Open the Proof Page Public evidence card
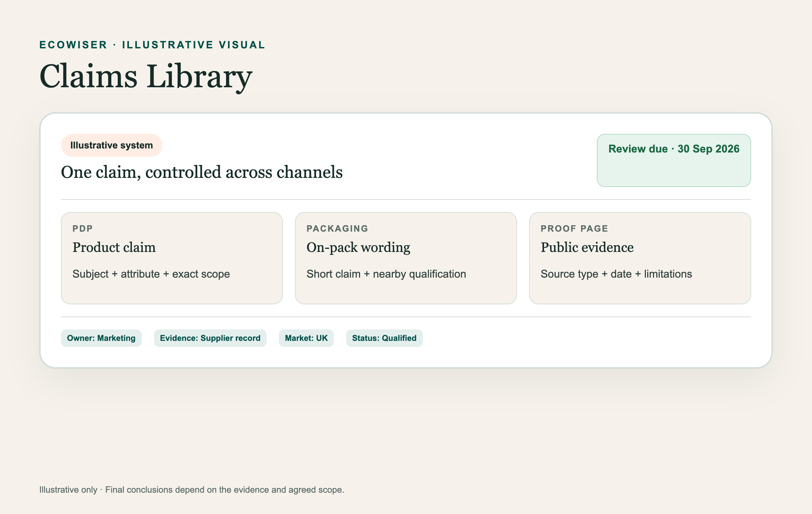This screenshot has width=812, height=514. tap(640, 258)
